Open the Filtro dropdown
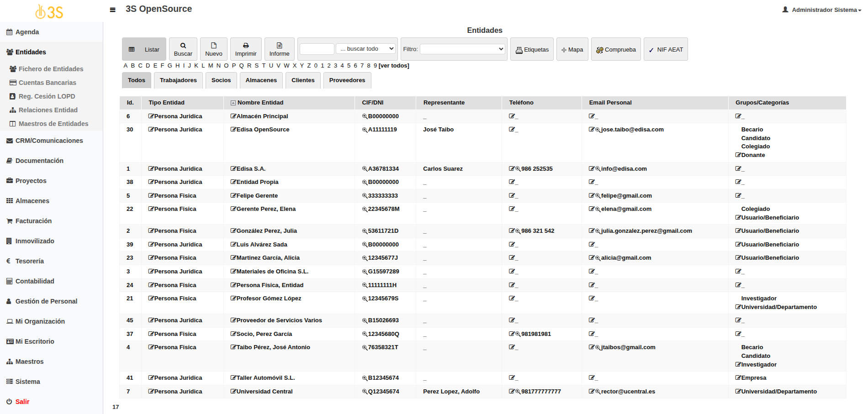The height and width of the screenshot is (414, 868). pyautogui.click(x=462, y=49)
